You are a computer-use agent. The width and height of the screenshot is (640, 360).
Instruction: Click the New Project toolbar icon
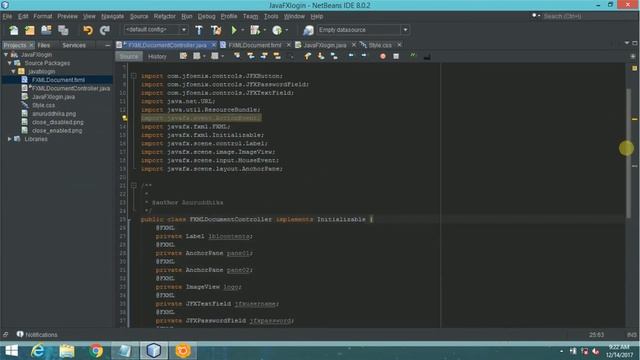click(x=30, y=30)
